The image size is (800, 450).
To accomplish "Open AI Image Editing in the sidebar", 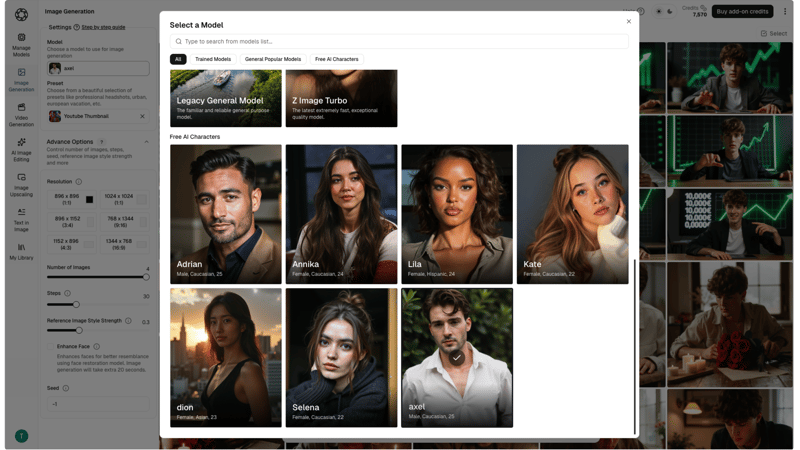I will pos(21,149).
